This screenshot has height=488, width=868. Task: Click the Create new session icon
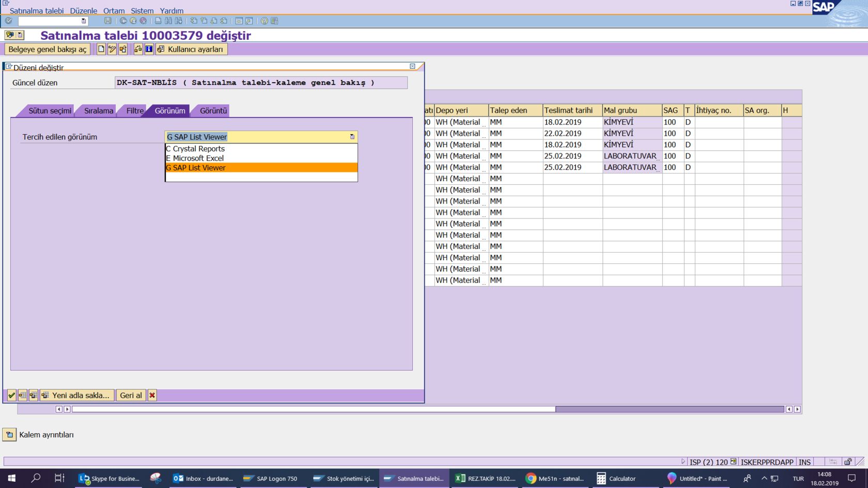click(x=239, y=21)
